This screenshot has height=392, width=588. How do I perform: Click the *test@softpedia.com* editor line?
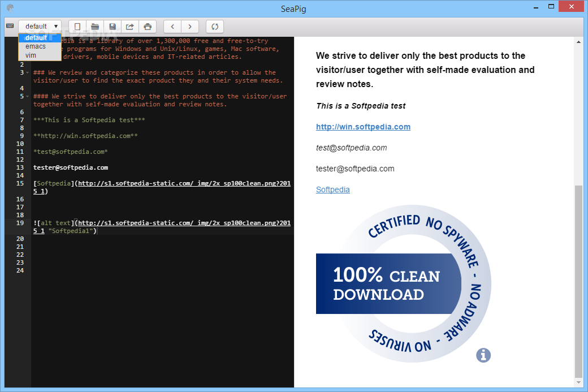[x=71, y=152]
